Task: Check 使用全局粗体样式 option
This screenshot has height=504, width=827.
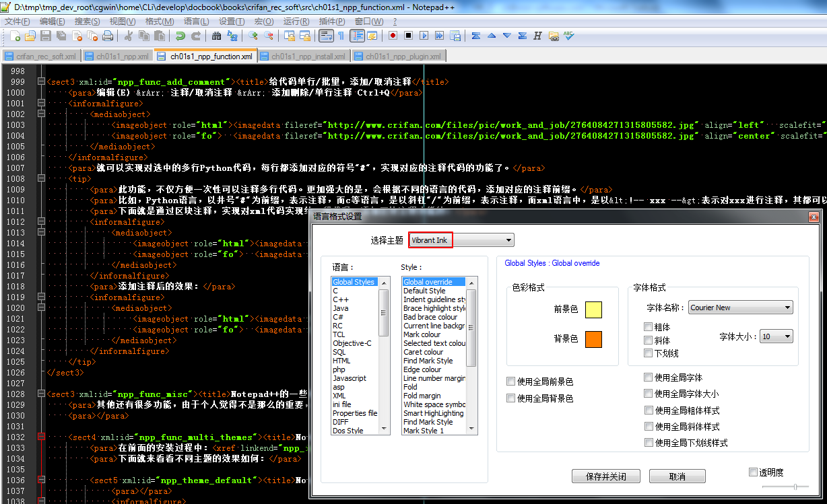Action: point(648,410)
